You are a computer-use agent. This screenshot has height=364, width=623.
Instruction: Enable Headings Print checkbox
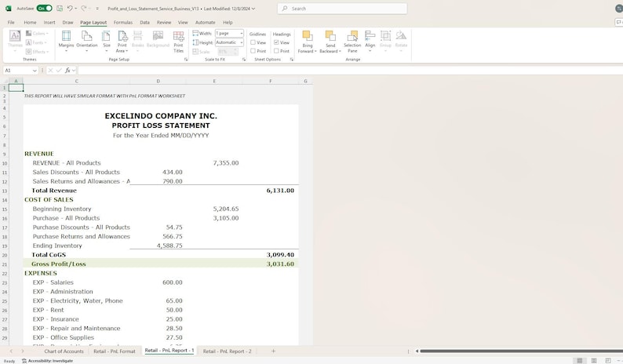[x=276, y=51]
